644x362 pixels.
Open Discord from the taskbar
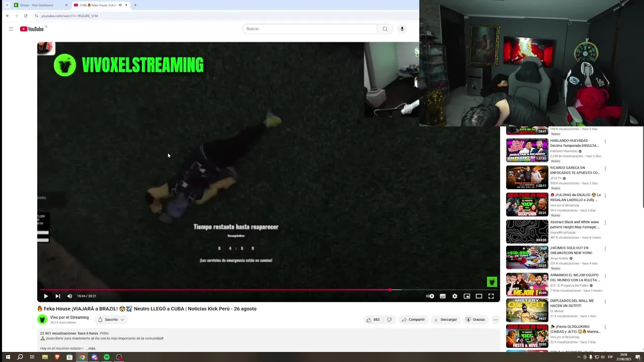[94, 357]
